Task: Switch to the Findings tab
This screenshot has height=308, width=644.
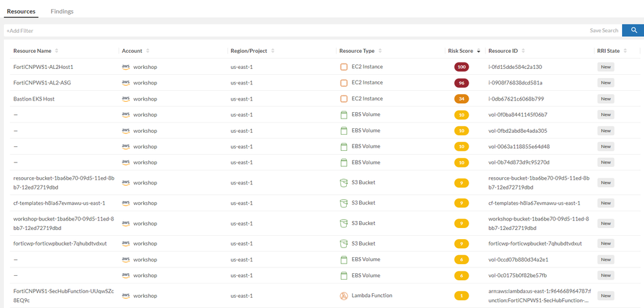Action: coord(62,12)
